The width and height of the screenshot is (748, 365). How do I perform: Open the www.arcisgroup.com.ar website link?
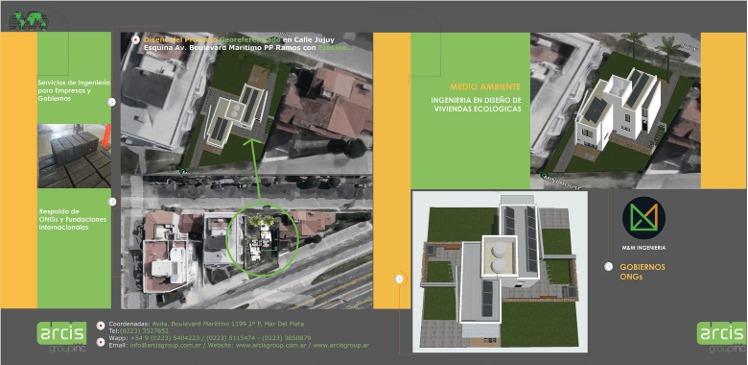(270, 345)
